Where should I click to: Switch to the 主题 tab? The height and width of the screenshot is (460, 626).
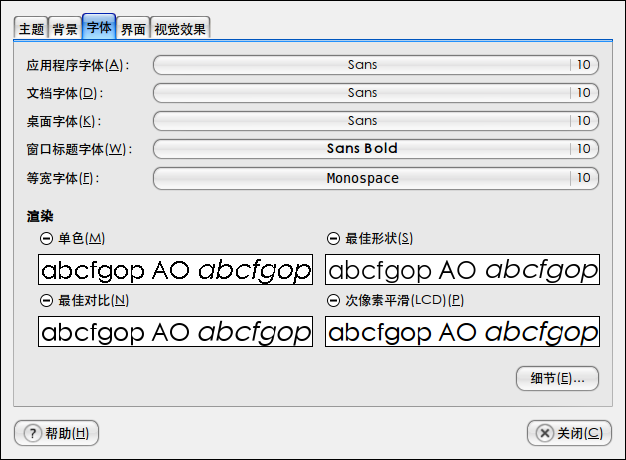pyautogui.click(x=31, y=29)
